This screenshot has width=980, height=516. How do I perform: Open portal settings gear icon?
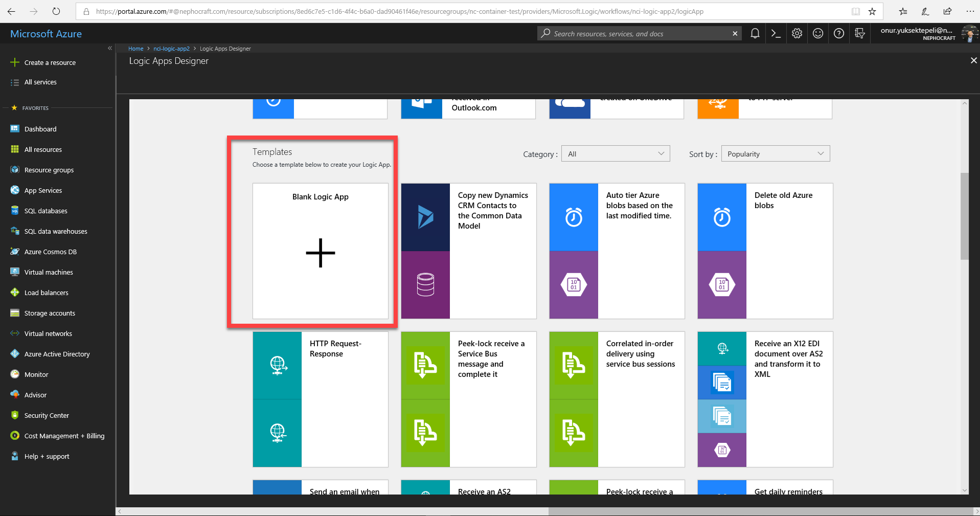[x=797, y=34]
